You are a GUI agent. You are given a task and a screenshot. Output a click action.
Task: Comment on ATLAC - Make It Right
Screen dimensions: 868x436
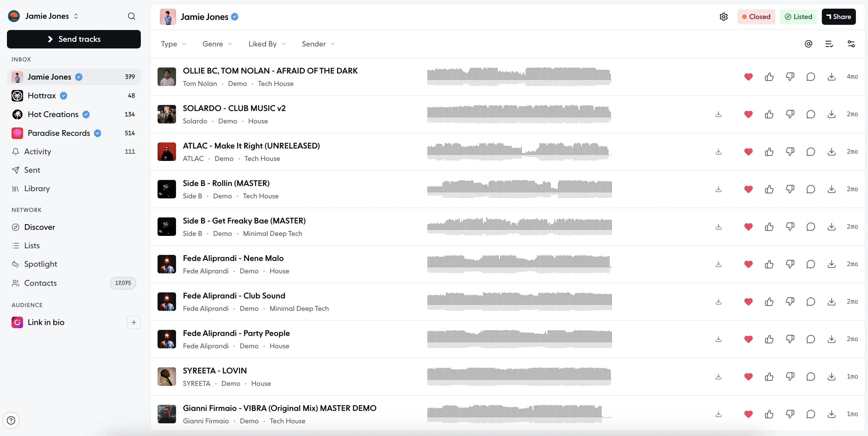[x=811, y=151]
